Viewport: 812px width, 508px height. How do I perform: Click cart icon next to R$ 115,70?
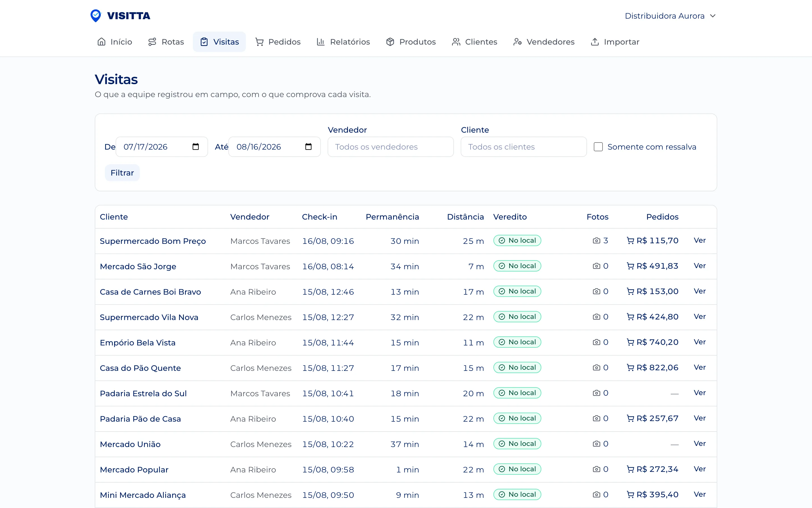pyautogui.click(x=630, y=240)
